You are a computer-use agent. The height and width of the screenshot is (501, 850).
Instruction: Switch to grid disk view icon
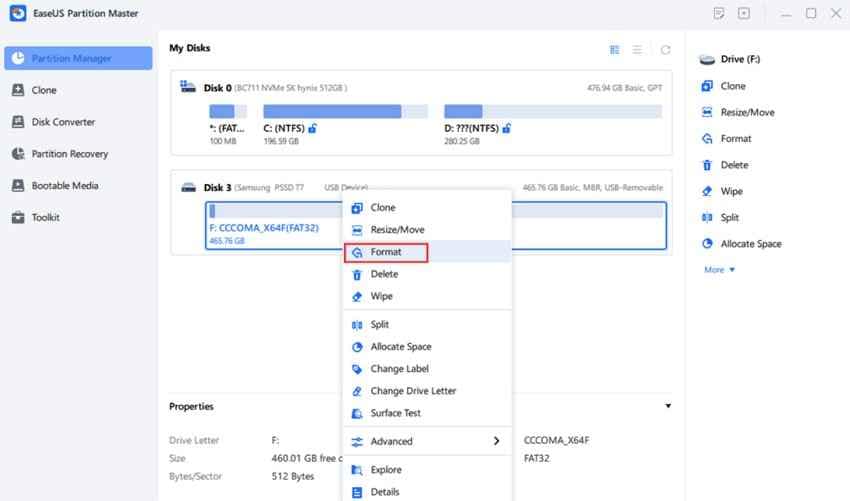pos(614,50)
